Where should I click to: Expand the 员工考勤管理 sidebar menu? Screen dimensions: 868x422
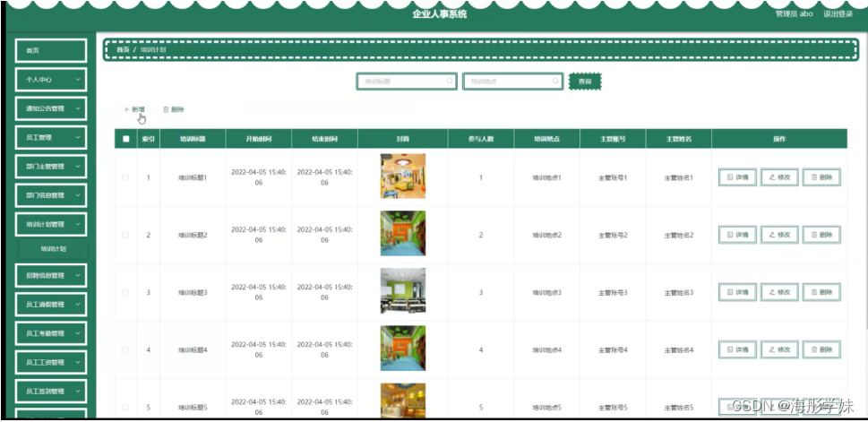click(51, 333)
